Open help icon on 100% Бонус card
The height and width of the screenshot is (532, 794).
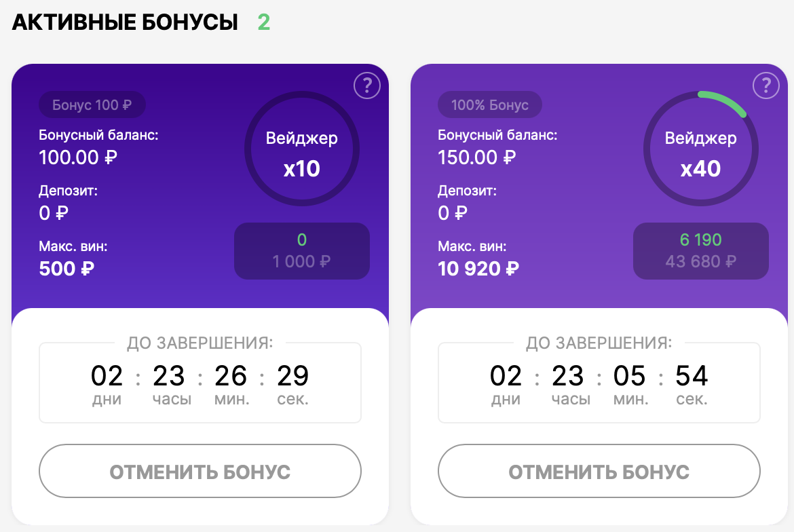click(766, 86)
